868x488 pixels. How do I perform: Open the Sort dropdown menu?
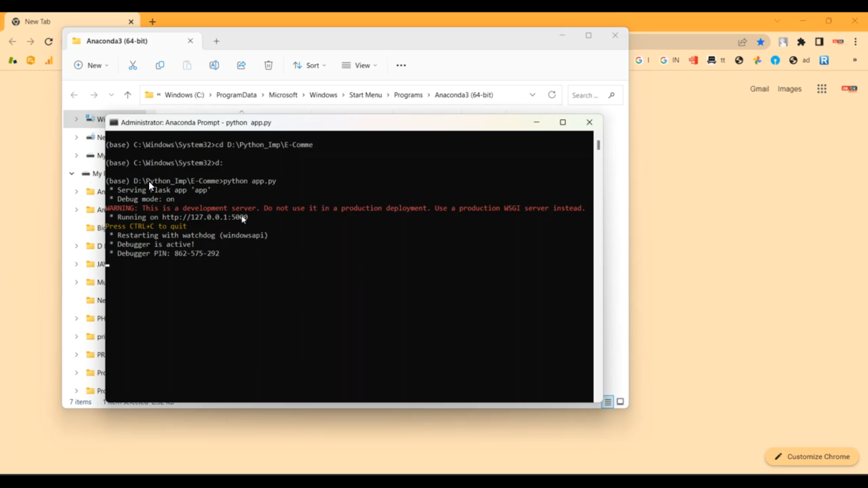coord(310,65)
